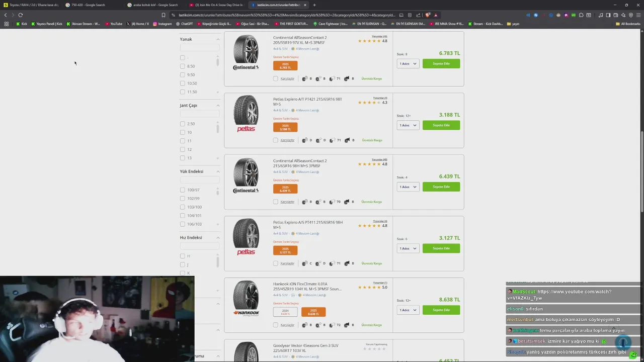This screenshot has width=644, height=362.
Task: Click the Yük Endeksi filter search field
Action: click(x=200, y=180)
